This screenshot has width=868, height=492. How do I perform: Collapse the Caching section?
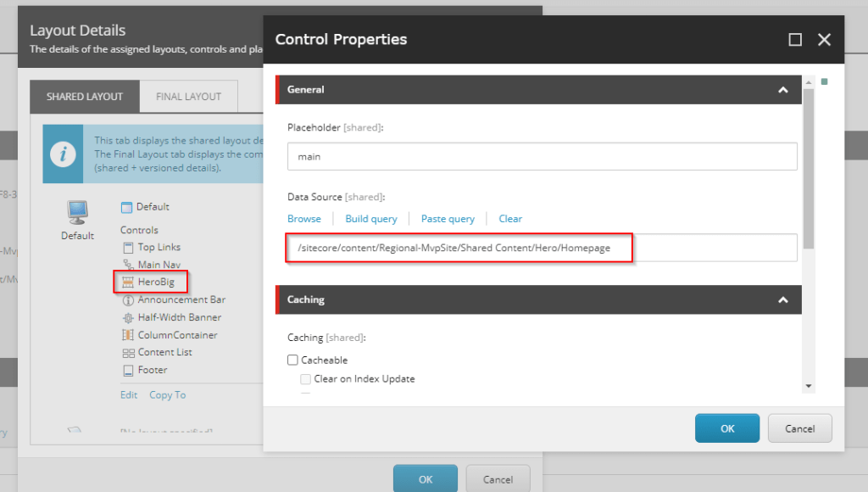[782, 300]
